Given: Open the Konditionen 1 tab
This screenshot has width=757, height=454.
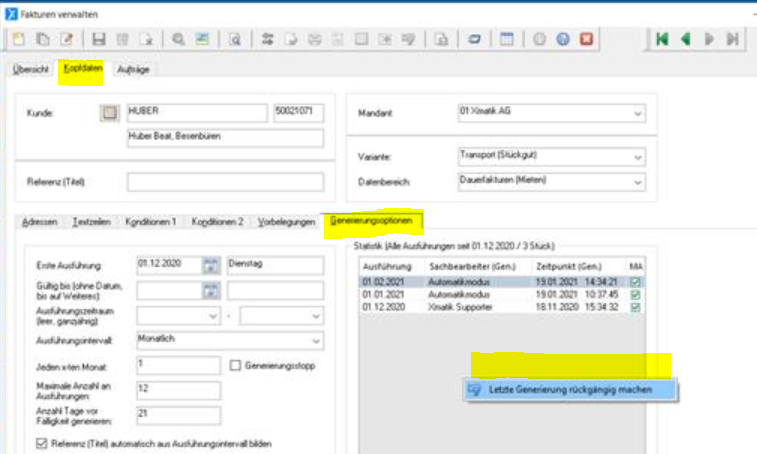Looking at the screenshot, I should pos(151,221).
